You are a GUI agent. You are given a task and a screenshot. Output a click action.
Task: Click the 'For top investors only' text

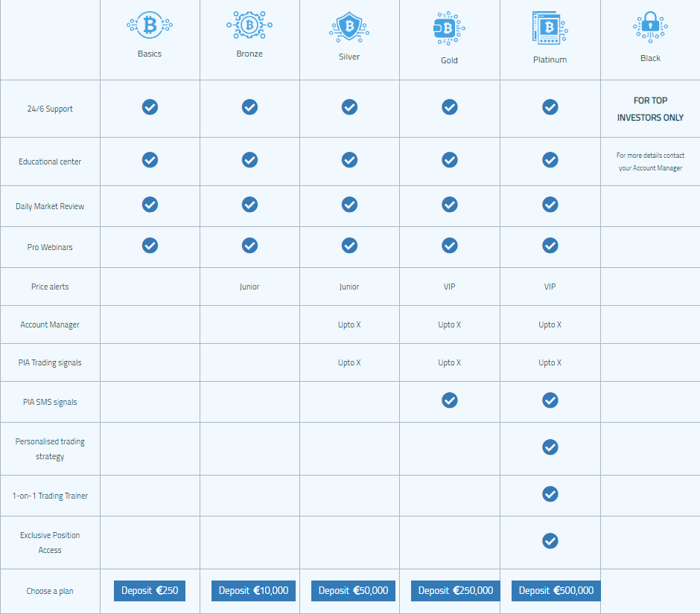(650, 109)
